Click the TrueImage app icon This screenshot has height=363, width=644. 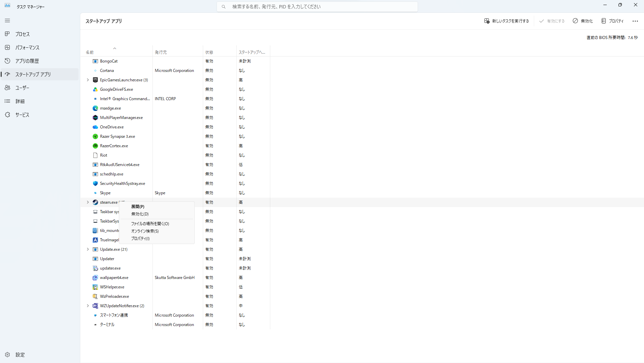point(95,240)
